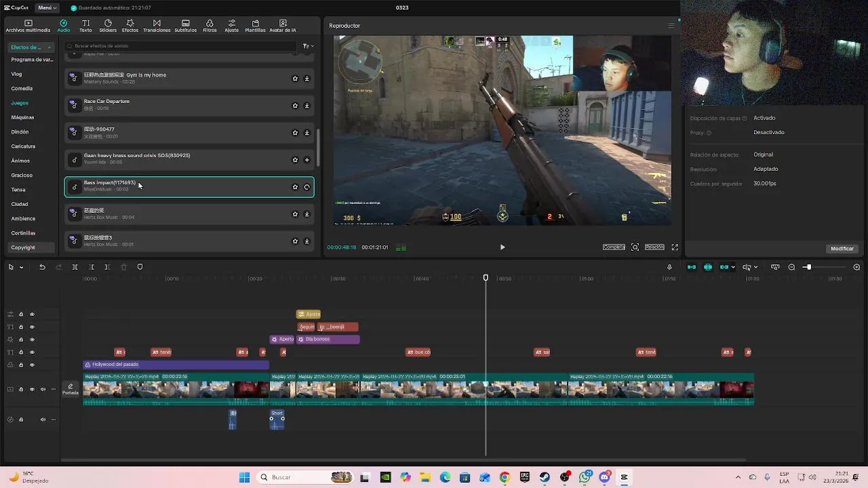Lock the main video track

(21, 390)
